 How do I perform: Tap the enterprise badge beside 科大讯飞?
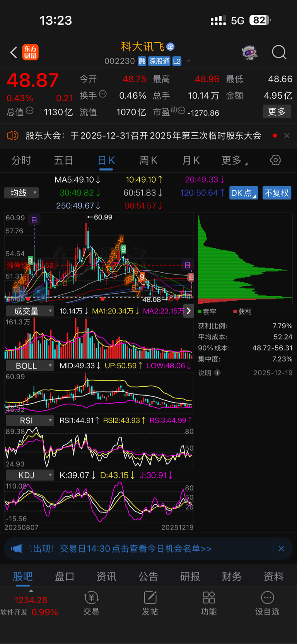point(171,47)
